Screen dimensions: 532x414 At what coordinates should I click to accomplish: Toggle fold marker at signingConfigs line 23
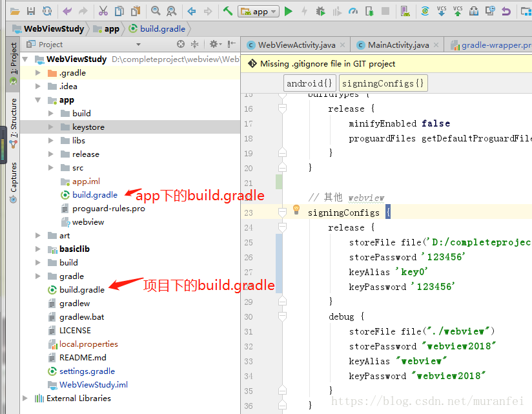282,212
